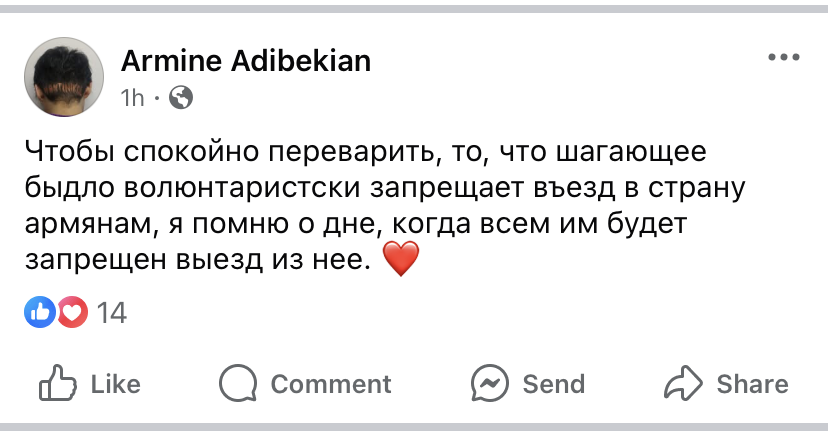The width and height of the screenshot is (828, 433).
Task: Click the Messenger Send icon
Action: (491, 383)
